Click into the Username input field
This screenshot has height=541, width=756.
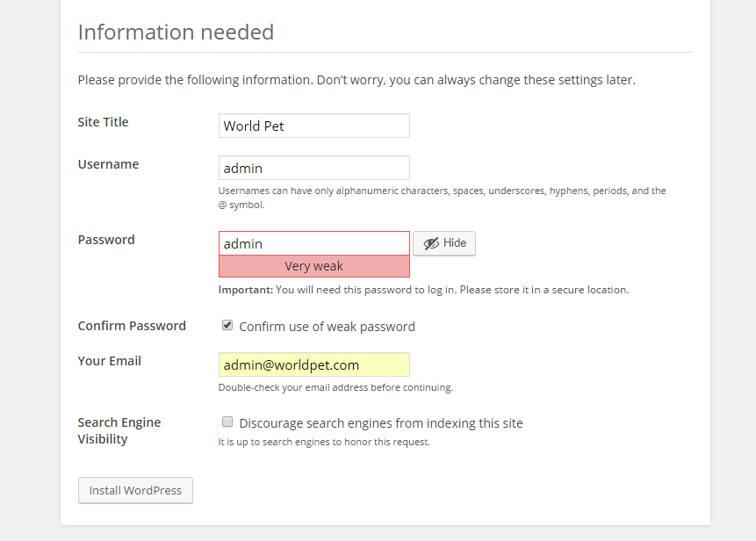click(313, 168)
